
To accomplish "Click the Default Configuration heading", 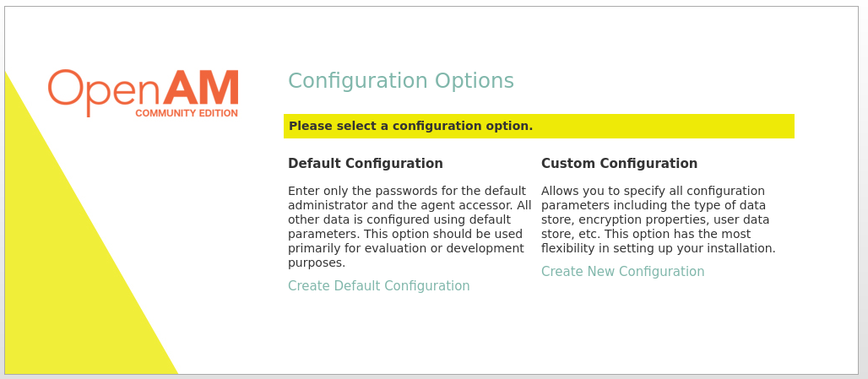I will coord(366,164).
